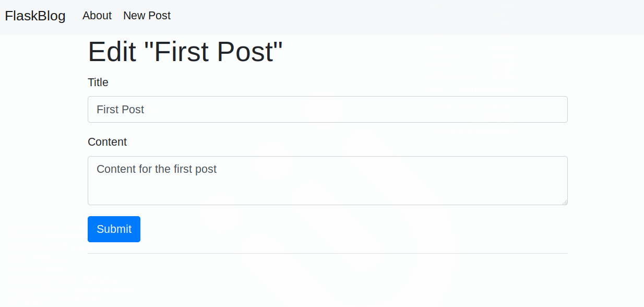Focus the Title input field
This screenshot has width=644, height=307.
click(327, 110)
